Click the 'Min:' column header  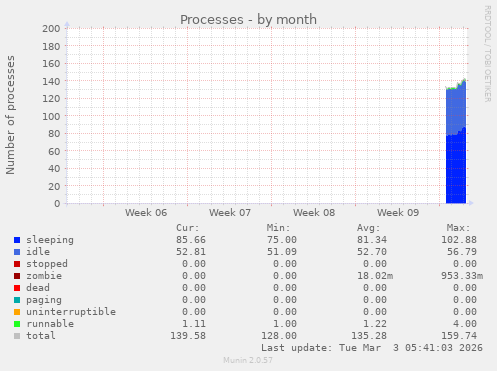pos(278,228)
